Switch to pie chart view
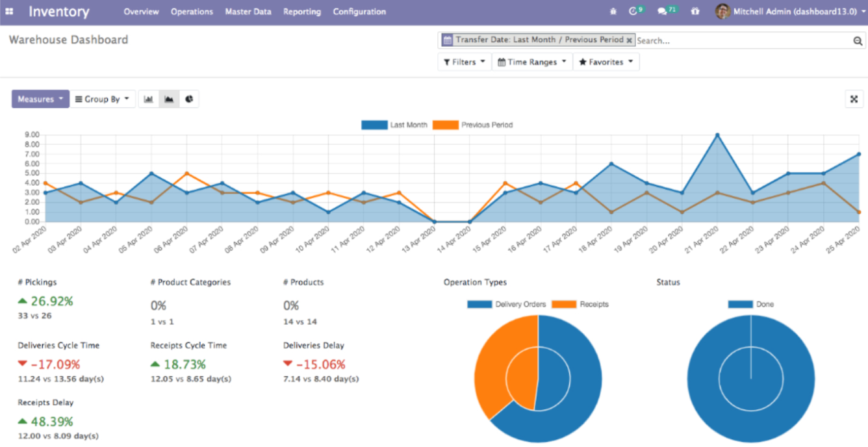Viewport: 868px width, 447px height. [x=189, y=99]
